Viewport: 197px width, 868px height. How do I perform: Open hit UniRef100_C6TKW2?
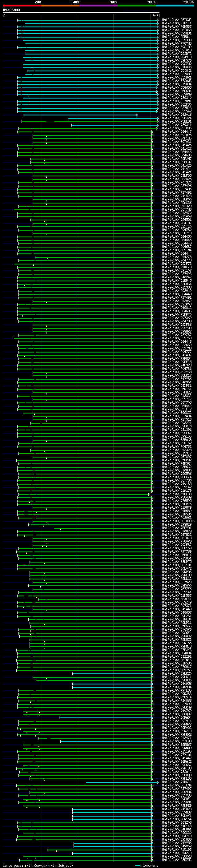coord(177,20)
